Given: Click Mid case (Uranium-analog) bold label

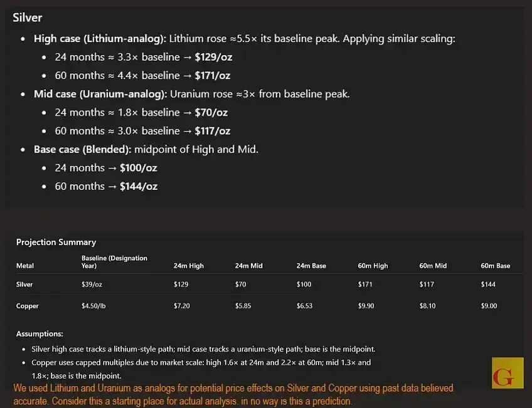Looking at the screenshot, I should (100, 94).
